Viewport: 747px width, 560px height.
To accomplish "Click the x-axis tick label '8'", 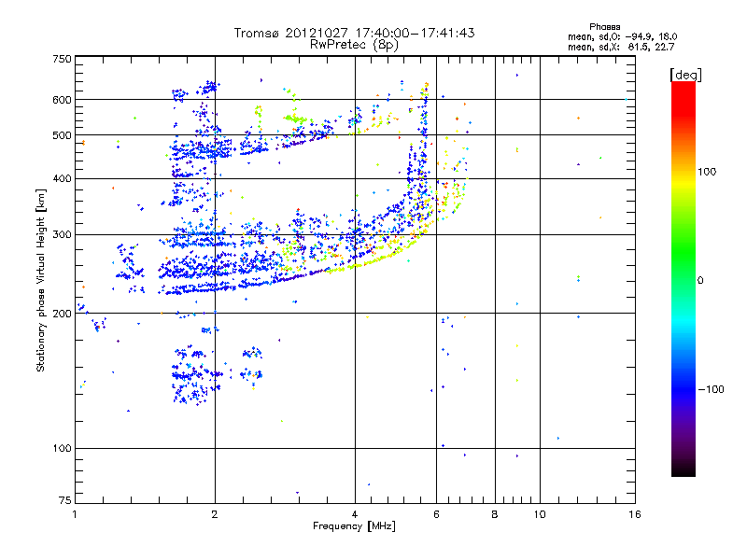I will pos(495,514).
